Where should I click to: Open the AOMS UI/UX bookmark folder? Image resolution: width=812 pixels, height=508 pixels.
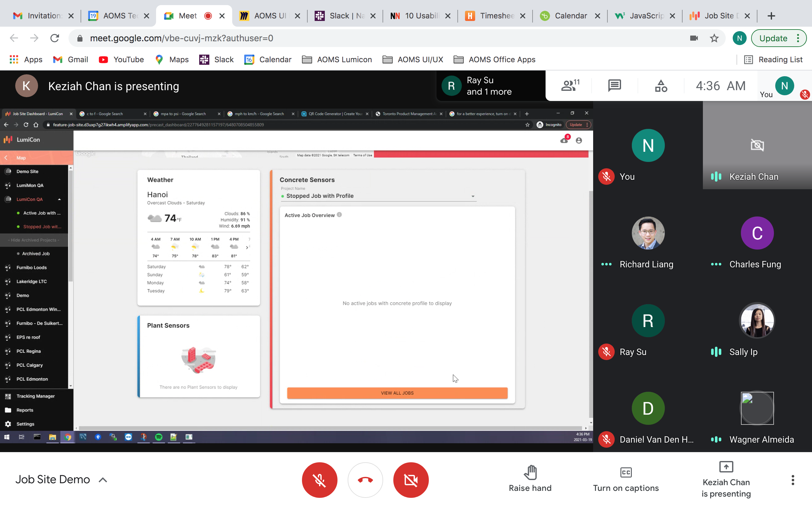click(413, 59)
